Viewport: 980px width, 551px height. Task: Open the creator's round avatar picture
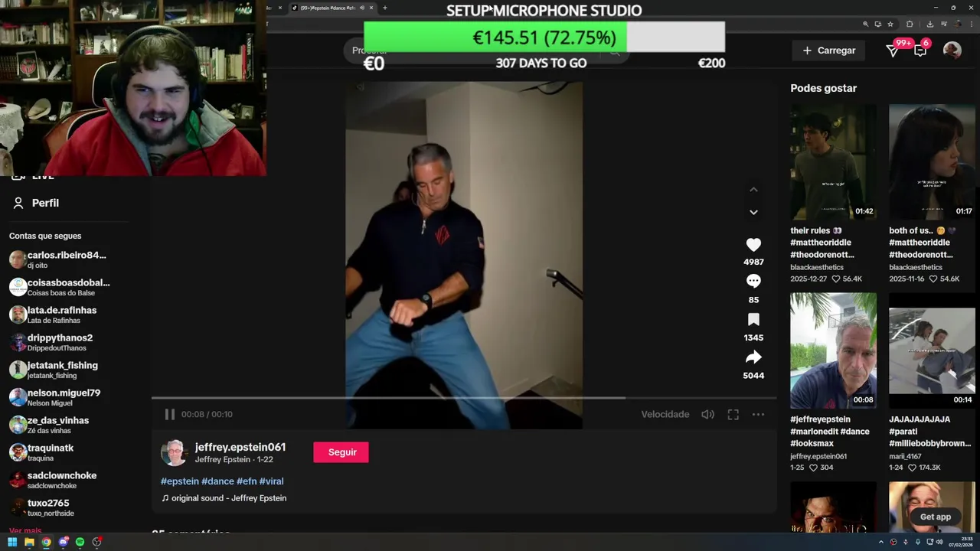174,452
